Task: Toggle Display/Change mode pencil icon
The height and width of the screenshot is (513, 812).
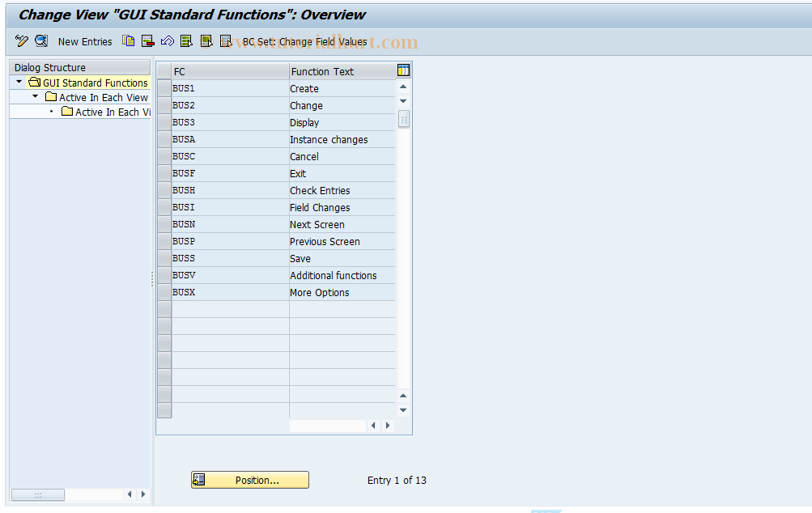Action: click(x=22, y=41)
